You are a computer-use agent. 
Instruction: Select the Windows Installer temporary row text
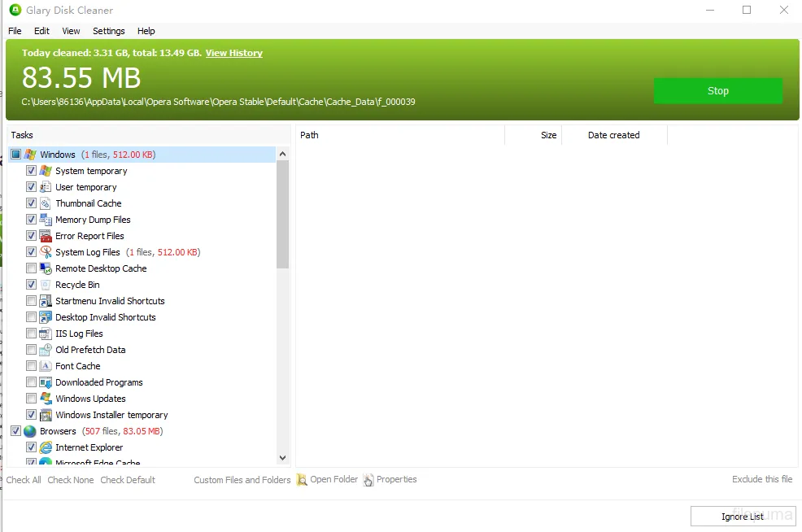(111, 415)
